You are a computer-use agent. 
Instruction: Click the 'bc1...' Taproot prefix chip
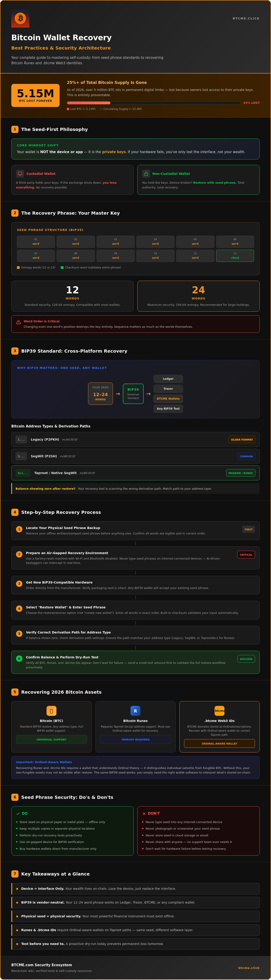(x=23, y=473)
